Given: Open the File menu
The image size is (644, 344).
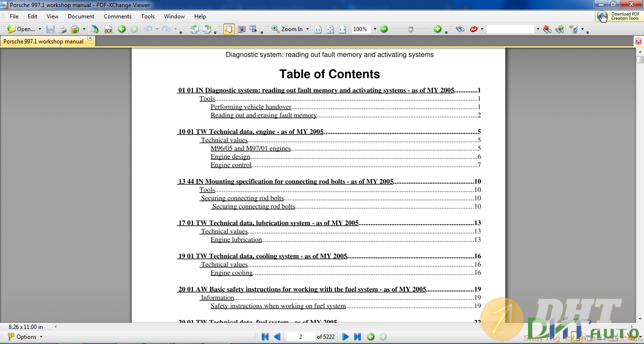Looking at the screenshot, I should (14, 16).
